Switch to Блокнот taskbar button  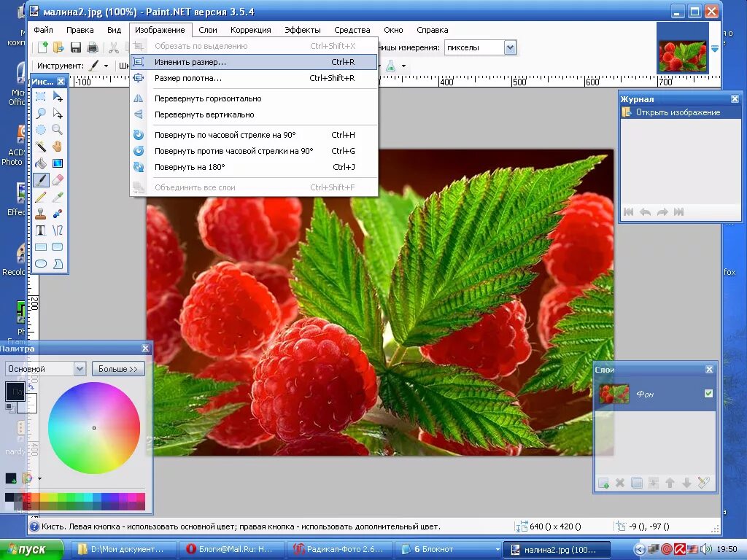point(447,550)
